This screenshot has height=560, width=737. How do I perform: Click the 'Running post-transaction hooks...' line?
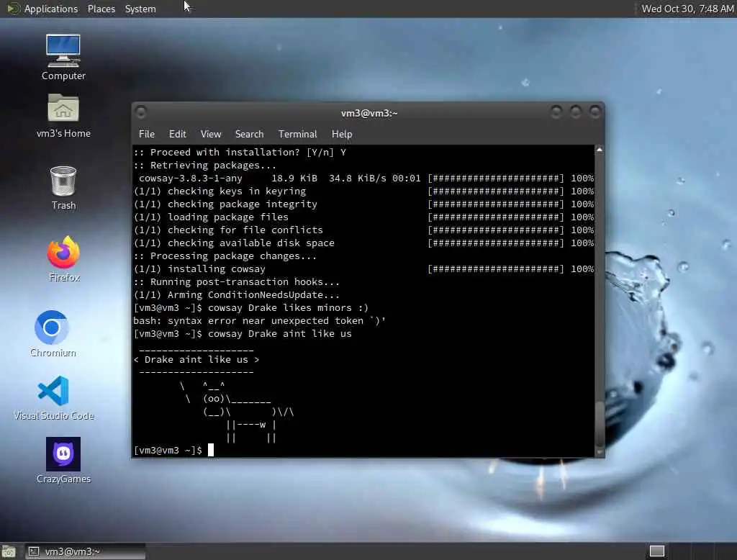236,282
